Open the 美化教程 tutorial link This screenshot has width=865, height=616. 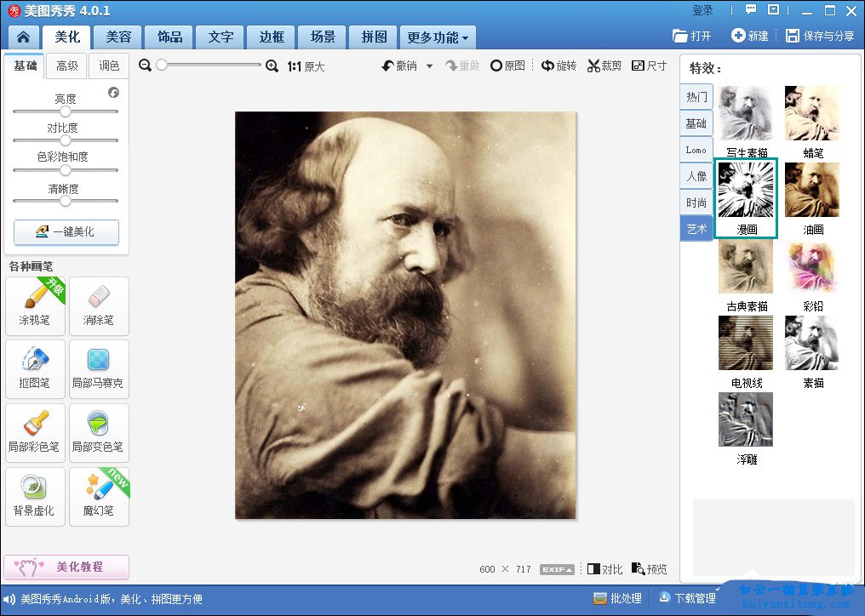click(66, 567)
